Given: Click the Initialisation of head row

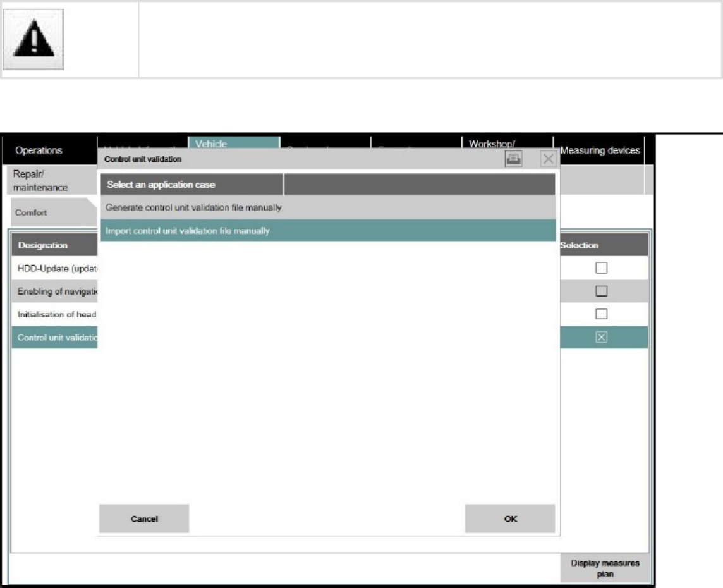Looking at the screenshot, I should [x=54, y=314].
